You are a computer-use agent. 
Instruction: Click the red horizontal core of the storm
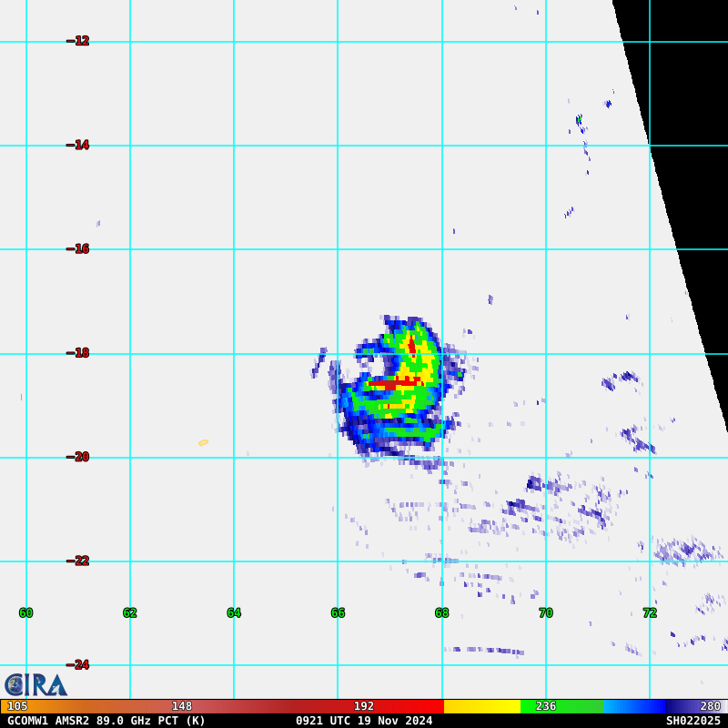point(389,384)
